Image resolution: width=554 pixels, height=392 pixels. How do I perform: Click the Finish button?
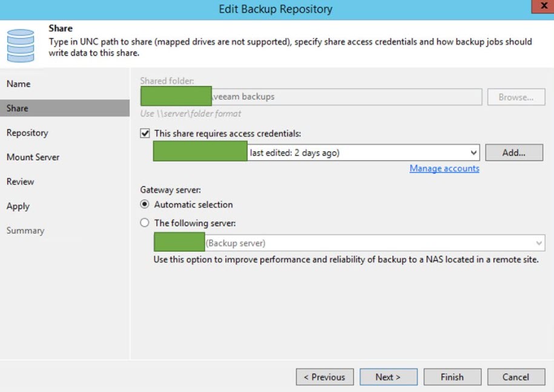point(452,377)
